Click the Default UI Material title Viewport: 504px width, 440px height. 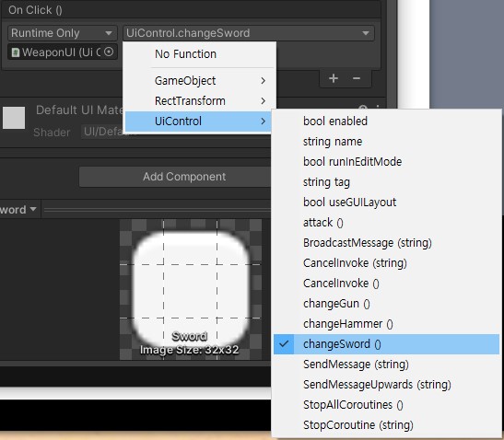pos(79,110)
